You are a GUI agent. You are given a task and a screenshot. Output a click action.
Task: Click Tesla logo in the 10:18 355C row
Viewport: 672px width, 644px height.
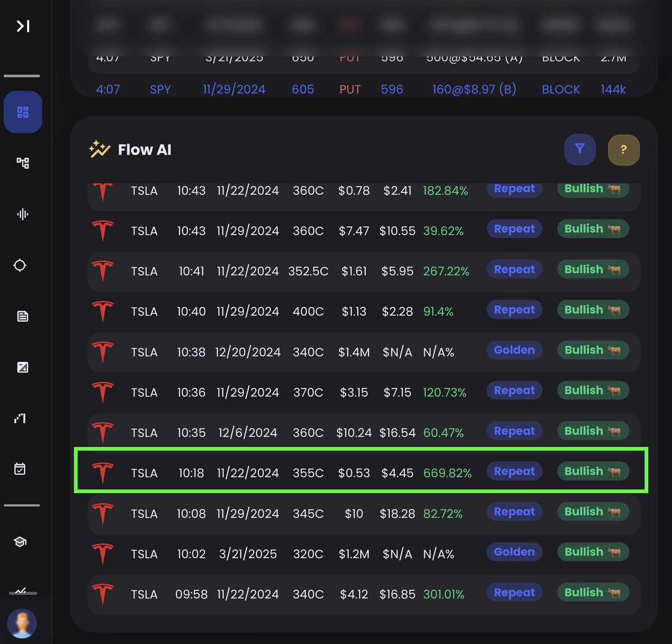point(102,473)
